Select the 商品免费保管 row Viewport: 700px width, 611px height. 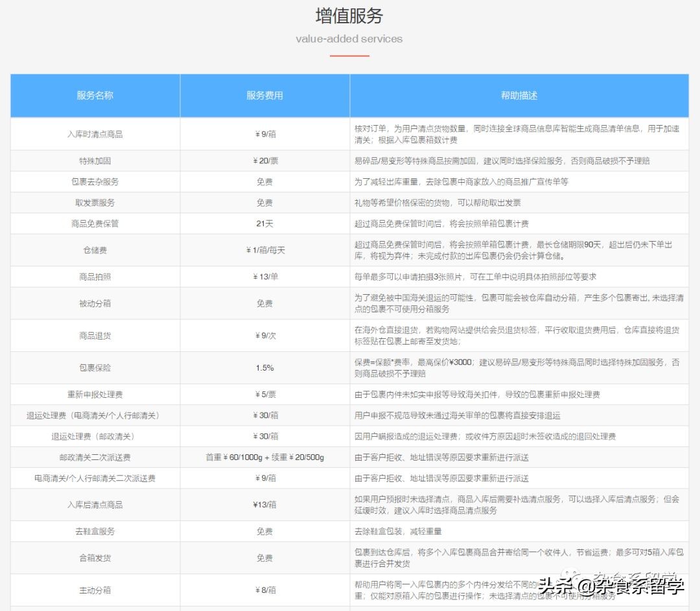(95, 223)
